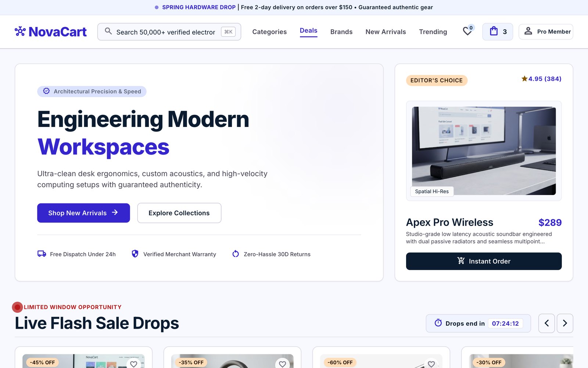The image size is (588, 368).
Task: Show previous flash sale drops
Action: coord(546,323)
